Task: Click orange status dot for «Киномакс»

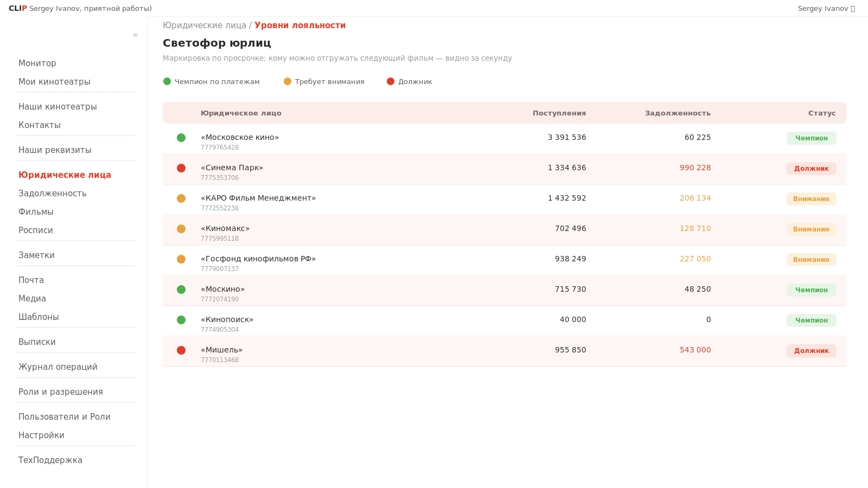Action: click(x=181, y=229)
